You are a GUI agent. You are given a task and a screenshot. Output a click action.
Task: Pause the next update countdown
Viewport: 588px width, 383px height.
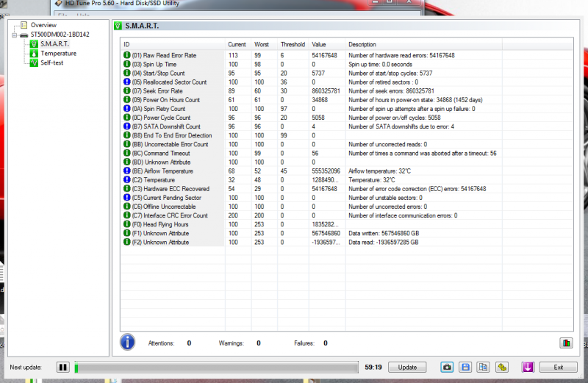tap(63, 367)
